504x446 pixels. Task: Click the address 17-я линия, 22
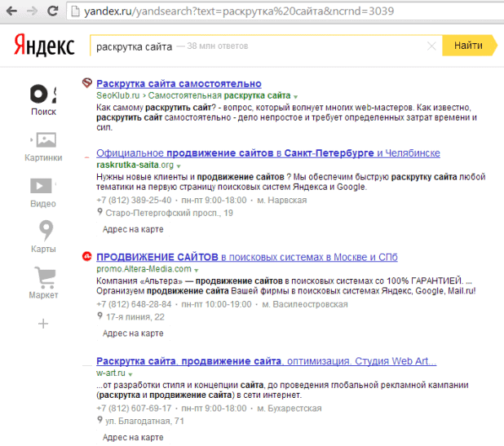tap(135, 317)
